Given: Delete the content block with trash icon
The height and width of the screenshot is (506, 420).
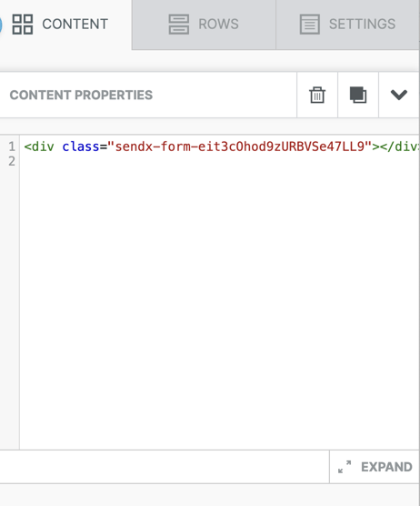Looking at the screenshot, I should click(317, 95).
